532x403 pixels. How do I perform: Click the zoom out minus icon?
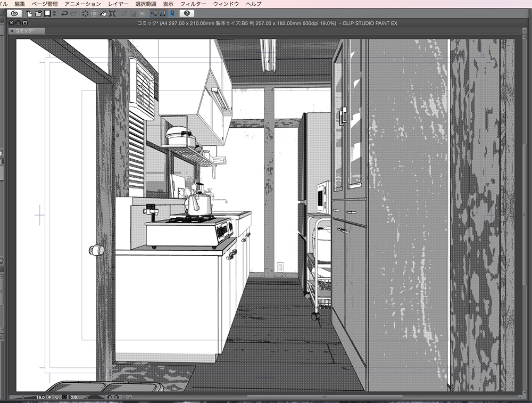49,397
